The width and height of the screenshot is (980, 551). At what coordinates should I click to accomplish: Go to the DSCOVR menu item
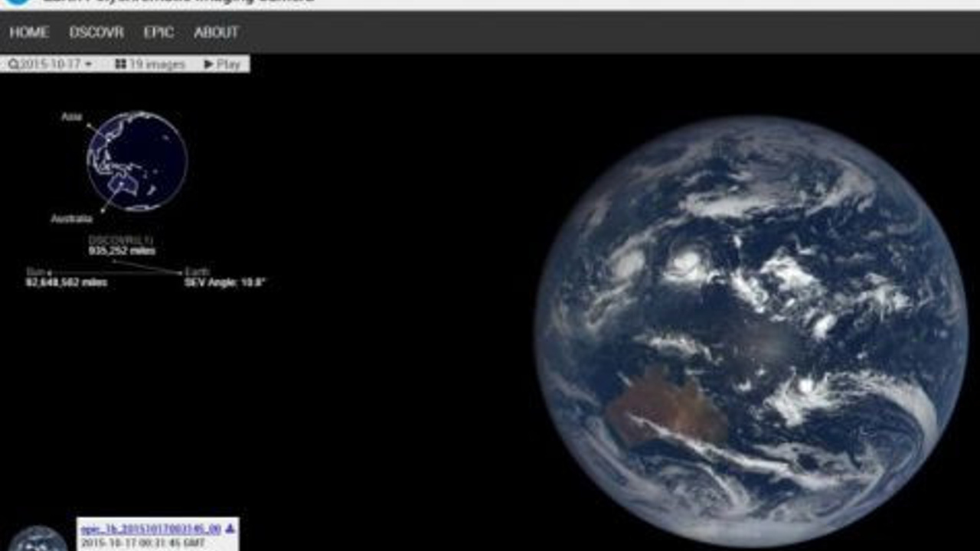coord(96,32)
